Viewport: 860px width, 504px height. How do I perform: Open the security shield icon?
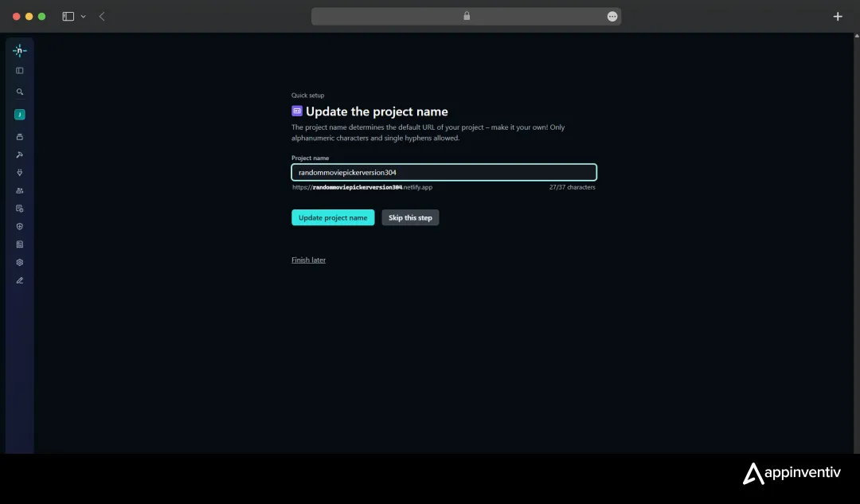[19, 226]
